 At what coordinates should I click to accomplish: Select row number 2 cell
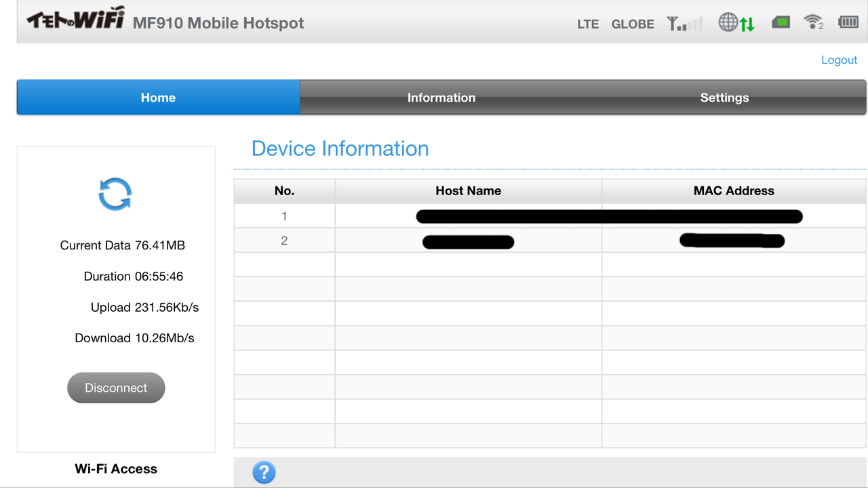pyautogui.click(x=284, y=241)
